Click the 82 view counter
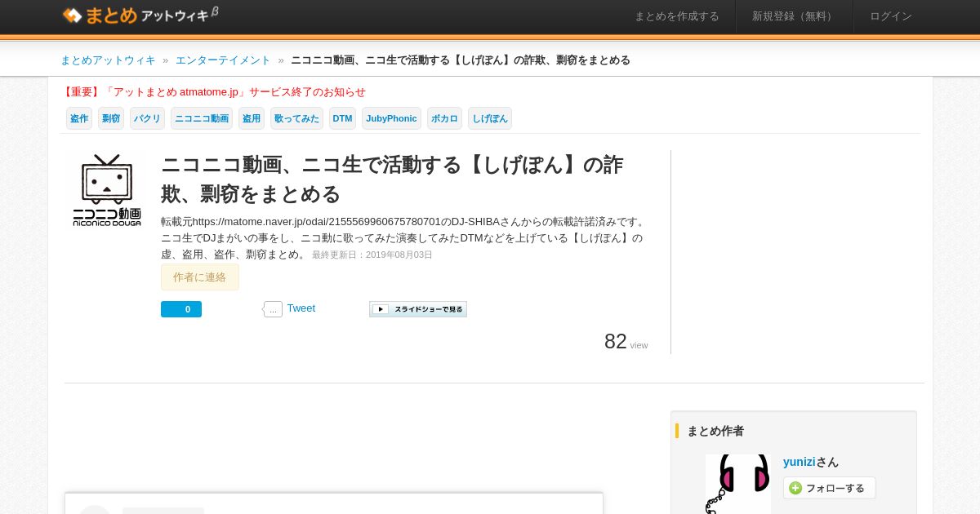Viewport: 980px width, 514px height. click(x=626, y=342)
